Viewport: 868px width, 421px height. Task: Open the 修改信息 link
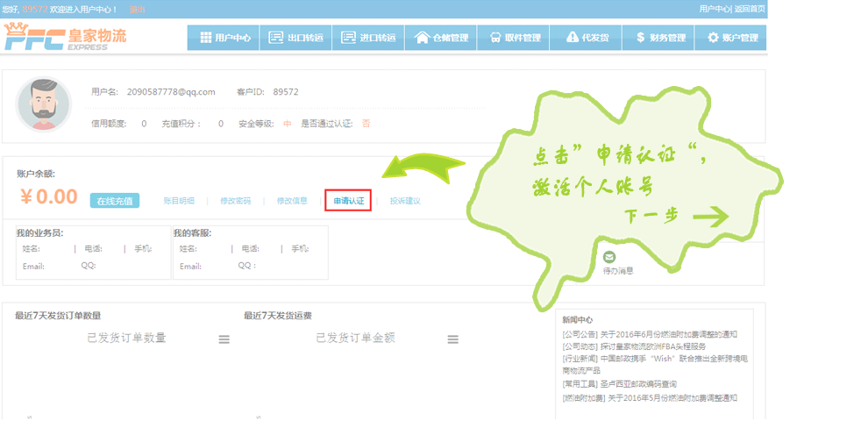coord(292,201)
